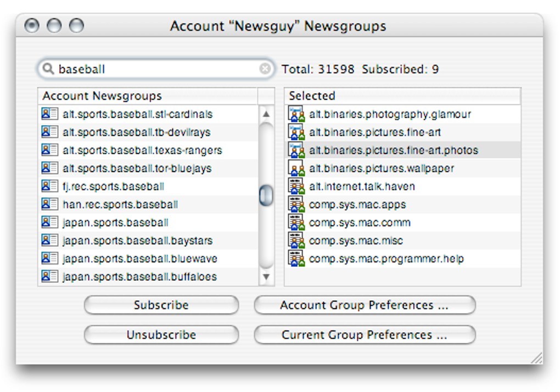The width and height of the screenshot is (560, 392).
Task: Click the window resize grip corner
Action: pyautogui.click(x=536, y=358)
